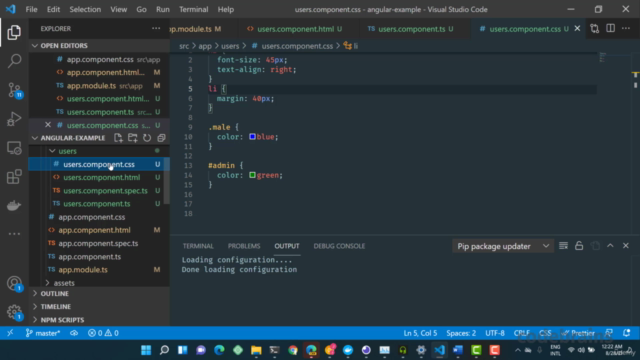Open the Extensions view
The height and width of the screenshot is (360, 640).
pyautogui.click(x=14, y=177)
